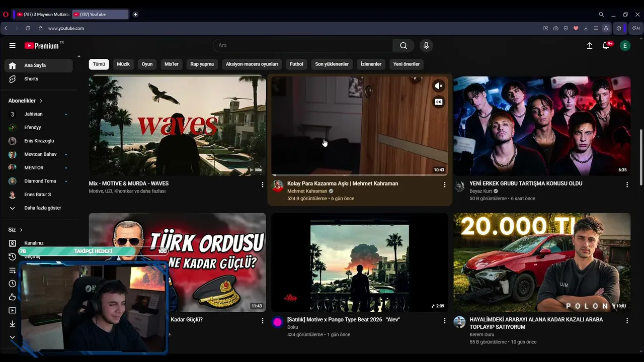Start voice search with the microphone
The height and width of the screenshot is (362, 644).
pos(426,46)
